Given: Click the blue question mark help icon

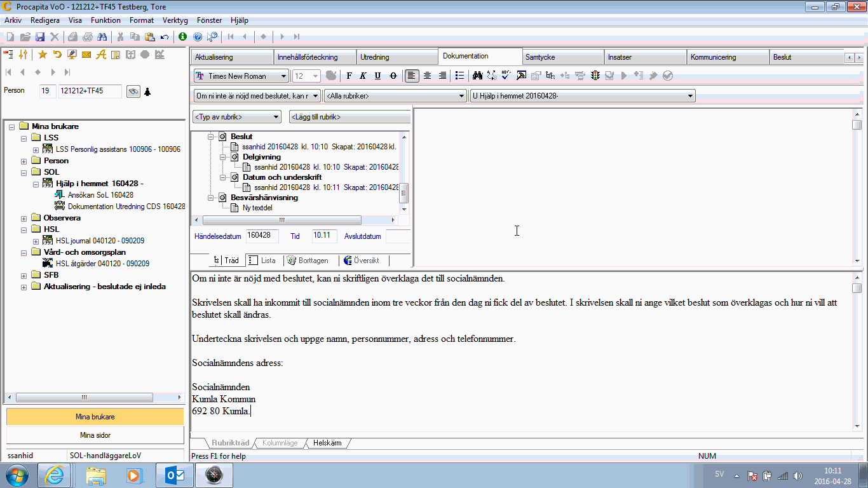Looking at the screenshot, I should click(198, 37).
